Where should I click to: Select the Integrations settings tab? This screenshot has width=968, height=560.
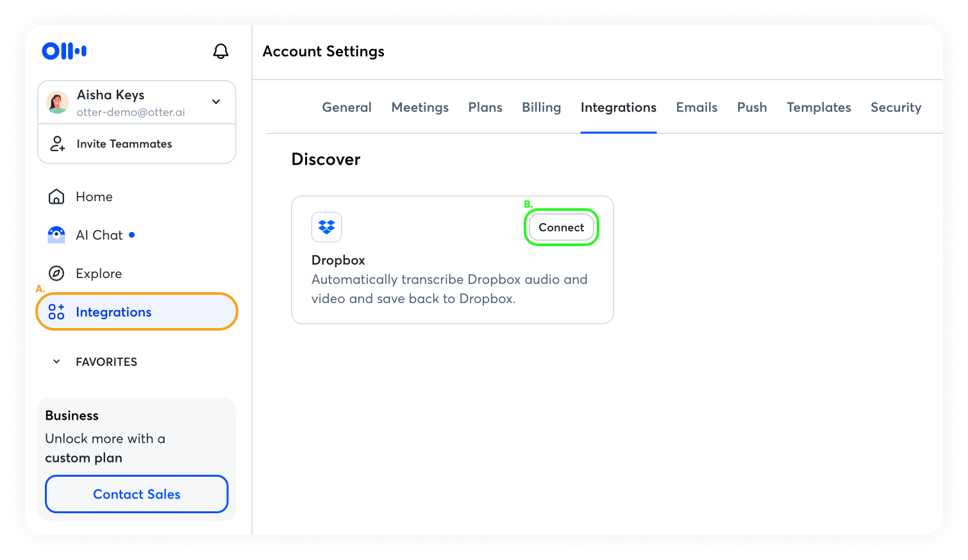coord(619,108)
